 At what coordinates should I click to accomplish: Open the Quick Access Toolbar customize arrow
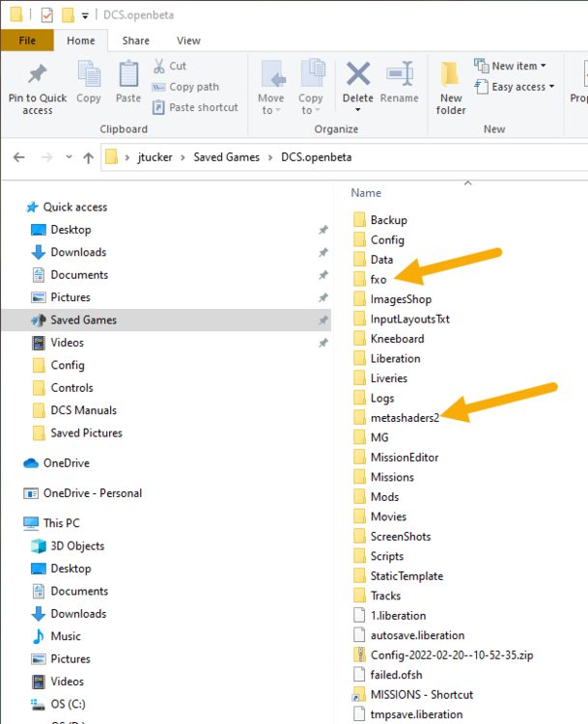(85, 15)
